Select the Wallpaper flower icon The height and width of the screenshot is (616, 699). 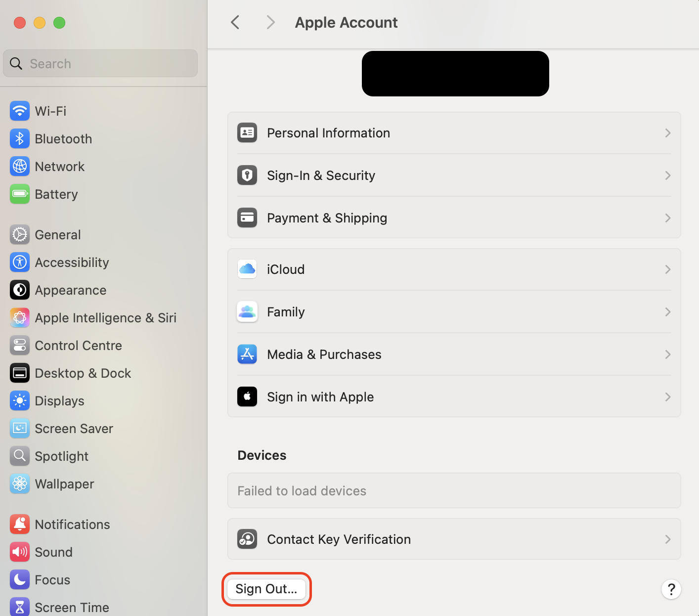(20, 484)
